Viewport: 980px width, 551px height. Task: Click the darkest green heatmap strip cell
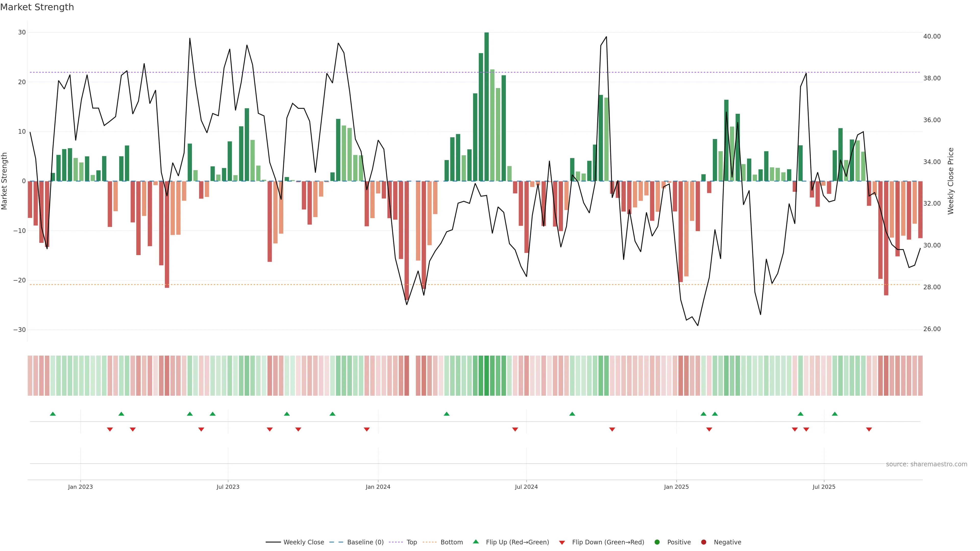point(487,376)
